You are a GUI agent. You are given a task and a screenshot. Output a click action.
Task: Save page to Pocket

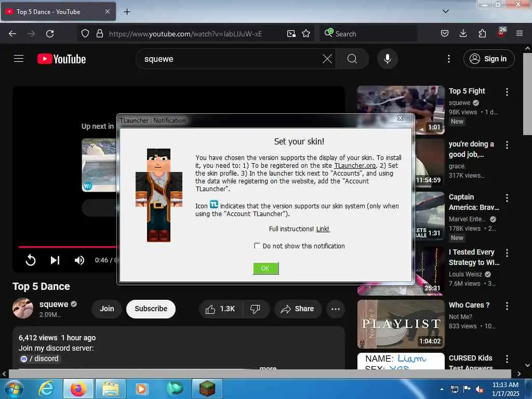(445, 34)
